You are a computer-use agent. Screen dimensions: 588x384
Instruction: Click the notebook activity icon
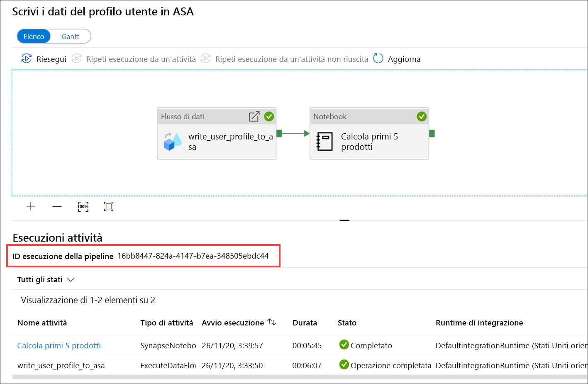324,142
